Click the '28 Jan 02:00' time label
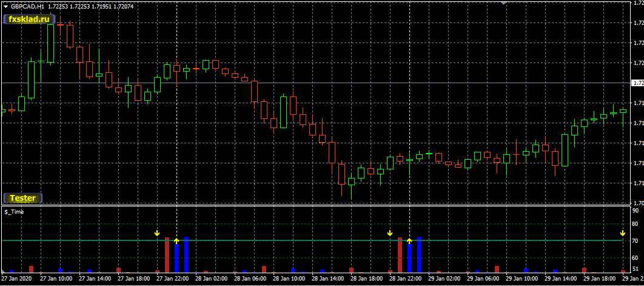Viewport: 644px width, 286px height. (x=211, y=278)
